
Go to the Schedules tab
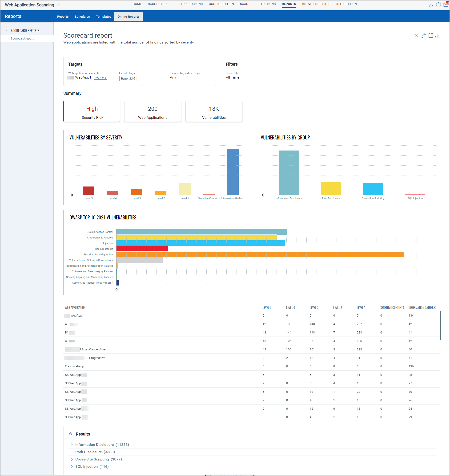[x=82, y=17]
